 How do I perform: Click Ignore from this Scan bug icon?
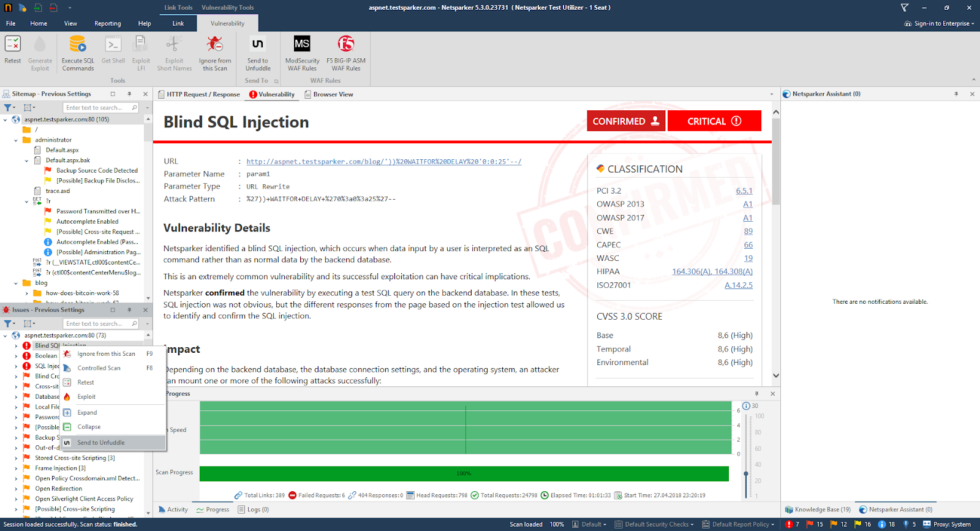pyautogui.click(x=214, y=45)
